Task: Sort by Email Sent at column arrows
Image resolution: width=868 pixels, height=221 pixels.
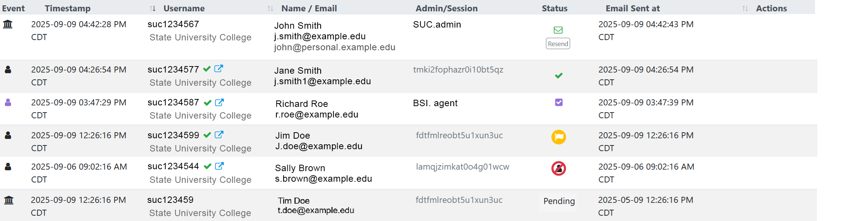Action: (745, 8)
